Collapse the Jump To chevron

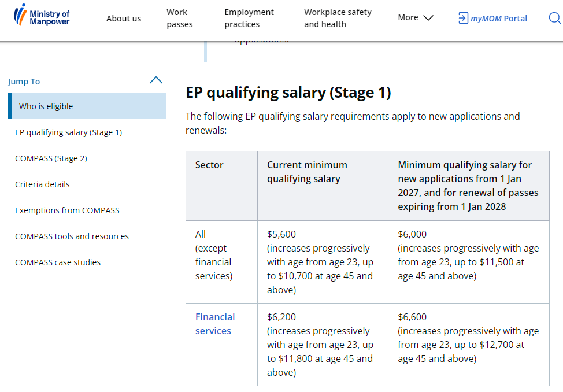coord(156,80)
